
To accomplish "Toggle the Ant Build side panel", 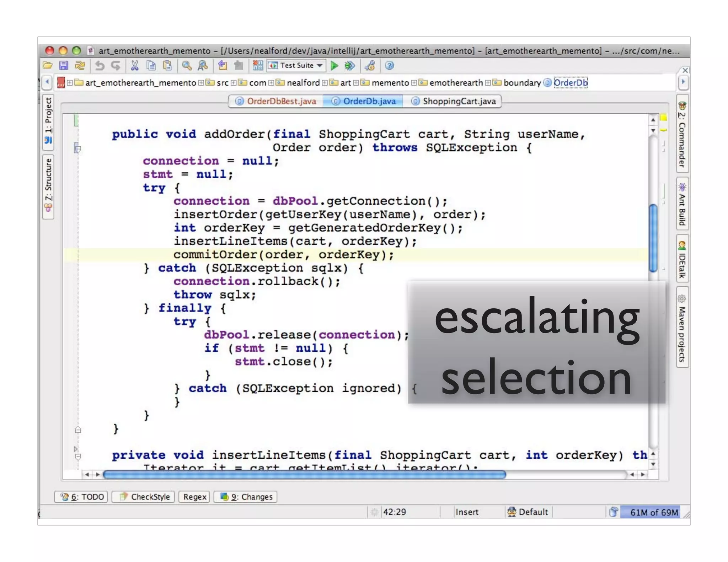I will pyautogui.click(x=682, y=204).
